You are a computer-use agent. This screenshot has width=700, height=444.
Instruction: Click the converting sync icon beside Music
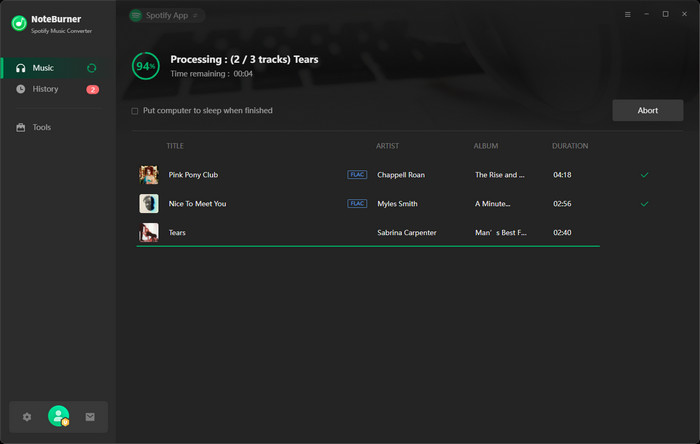pos(92,68)
